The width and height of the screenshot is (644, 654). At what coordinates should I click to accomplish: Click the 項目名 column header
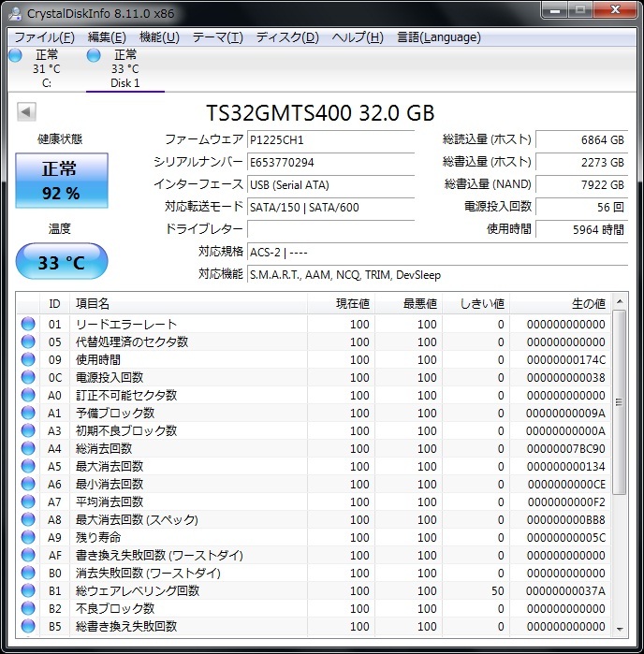click(x=94, y=303)
